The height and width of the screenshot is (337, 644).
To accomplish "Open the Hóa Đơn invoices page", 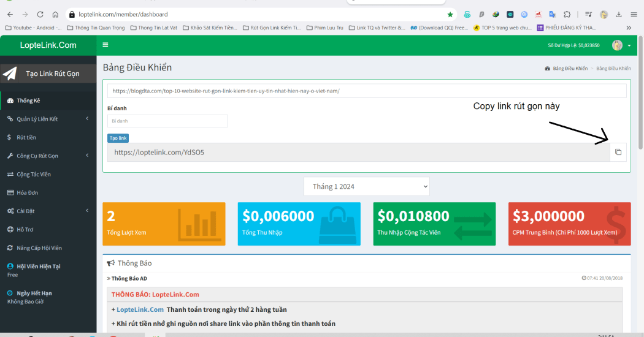I will click(48, 192).
